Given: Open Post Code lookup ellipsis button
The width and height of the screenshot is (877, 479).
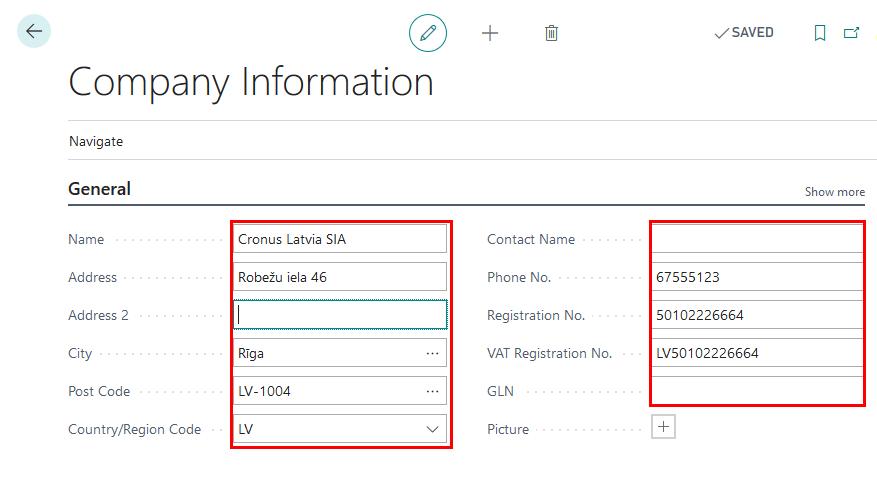Looking at the screenshot, I should click(432, 391).
